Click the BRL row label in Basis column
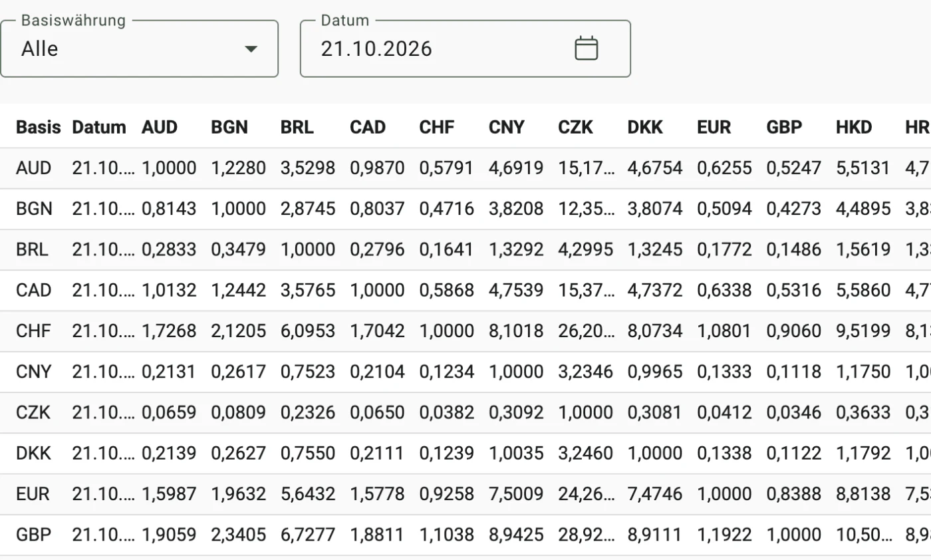 pos(33,249)
